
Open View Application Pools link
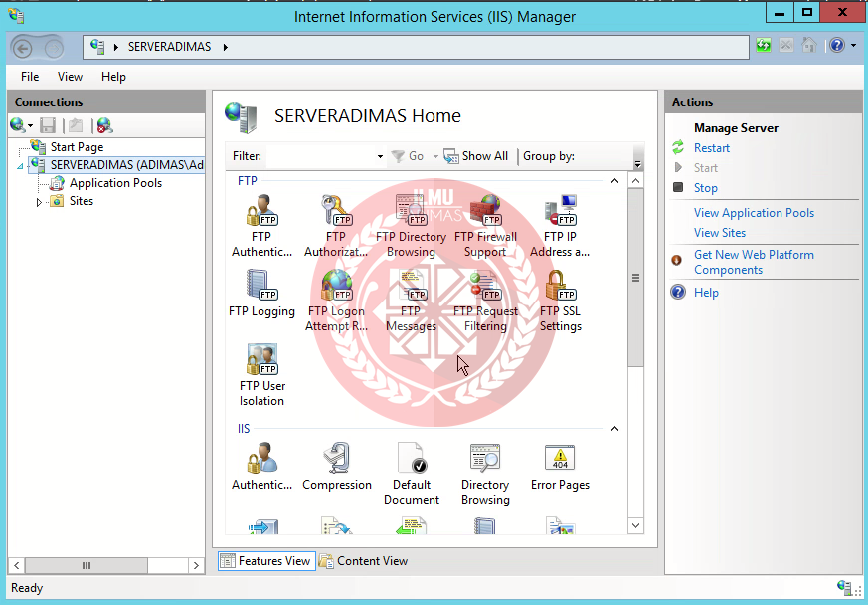[x=754, y=212]
